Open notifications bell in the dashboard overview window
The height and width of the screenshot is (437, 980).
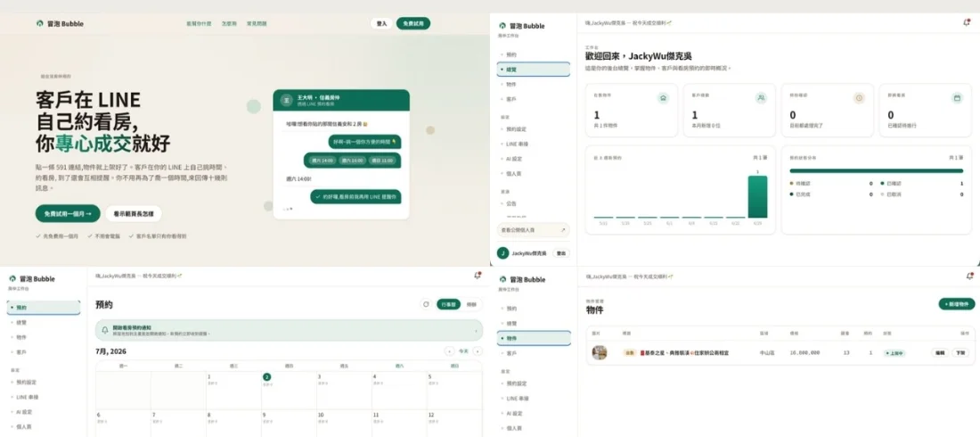[x=967, y=22]
